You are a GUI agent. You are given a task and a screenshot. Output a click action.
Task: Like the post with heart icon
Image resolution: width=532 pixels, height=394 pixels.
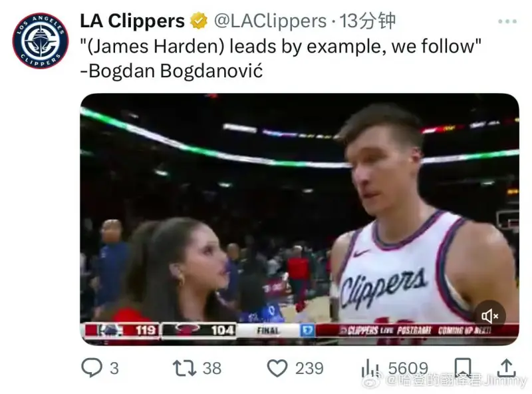tap(277, 368)
